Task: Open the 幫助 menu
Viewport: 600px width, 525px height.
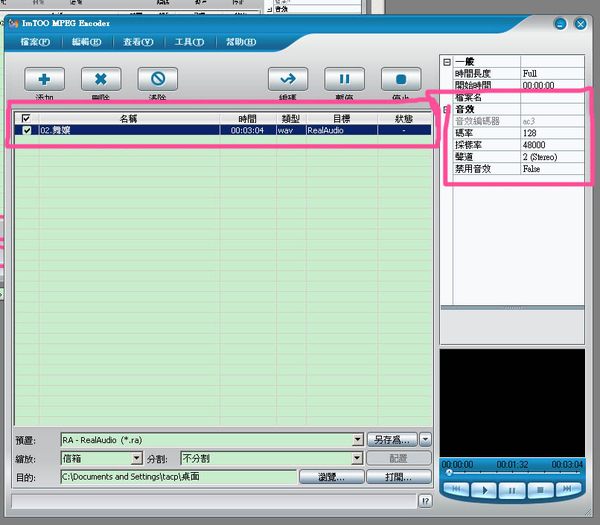Action: (241, 42)
